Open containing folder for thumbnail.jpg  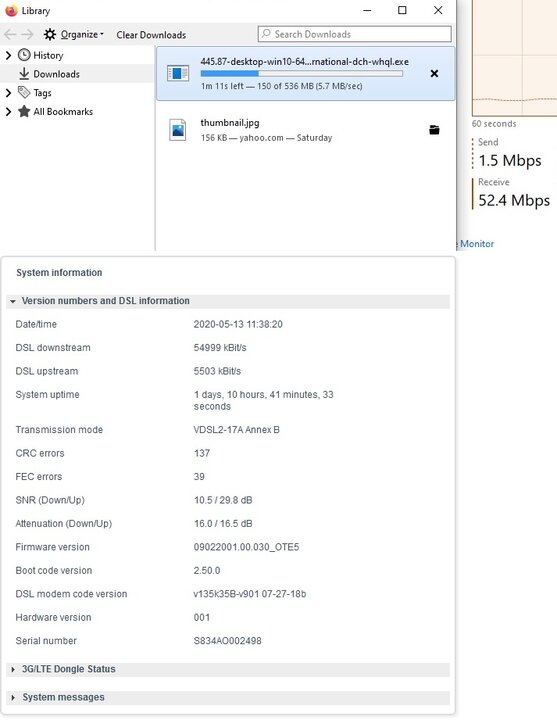[x=434, y=130]
